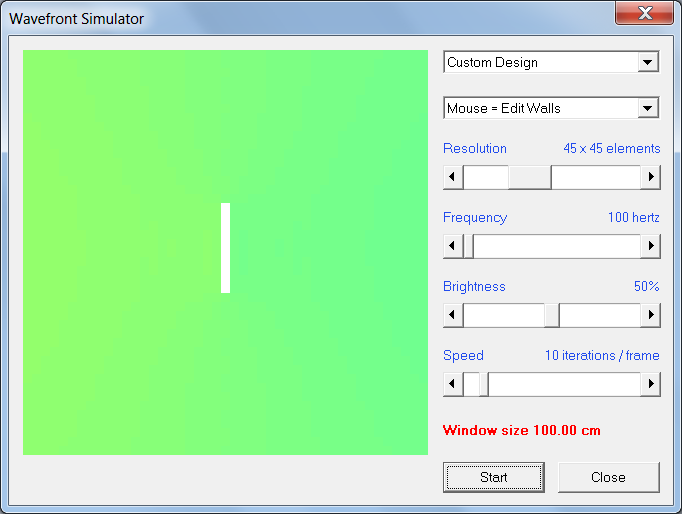Viewport: 682px width, 514px height.
Task: Click the Brightness slider thumb
Action: 552,315
